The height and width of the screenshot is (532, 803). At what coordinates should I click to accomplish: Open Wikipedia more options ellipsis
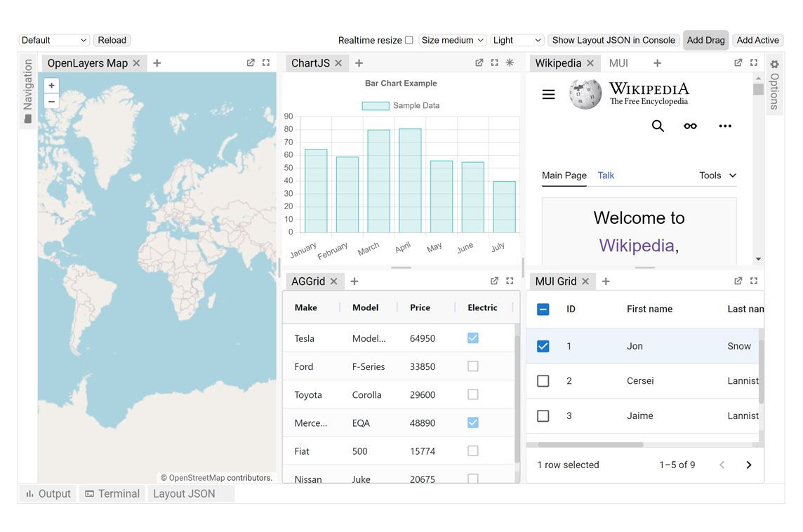tap(724, 126)
